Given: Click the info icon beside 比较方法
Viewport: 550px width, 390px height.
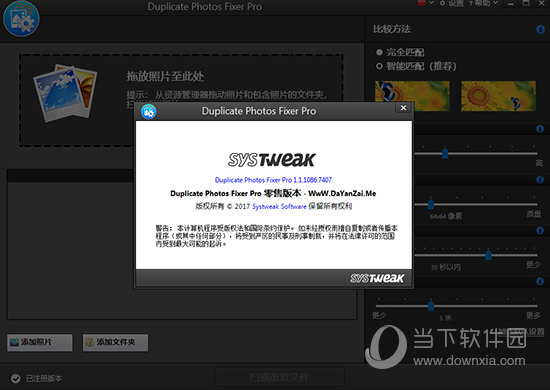Looking at the screenshot, I should 540,29.
